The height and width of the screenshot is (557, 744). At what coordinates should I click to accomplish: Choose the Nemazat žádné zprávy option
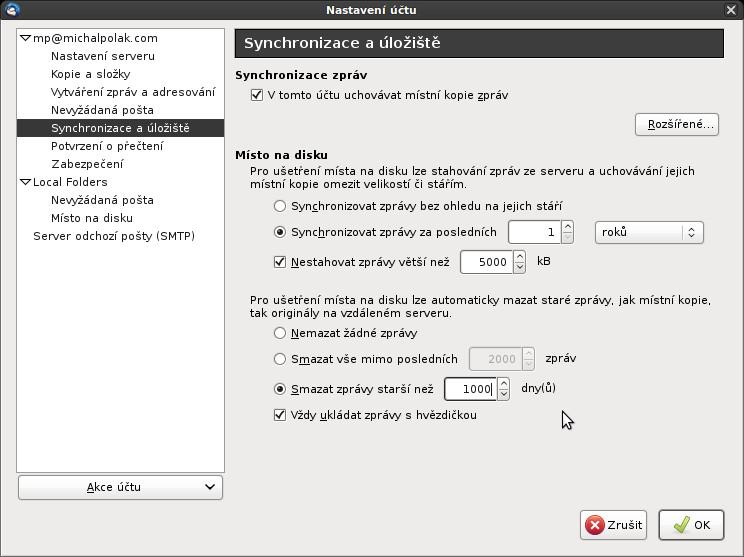(280, 332)
